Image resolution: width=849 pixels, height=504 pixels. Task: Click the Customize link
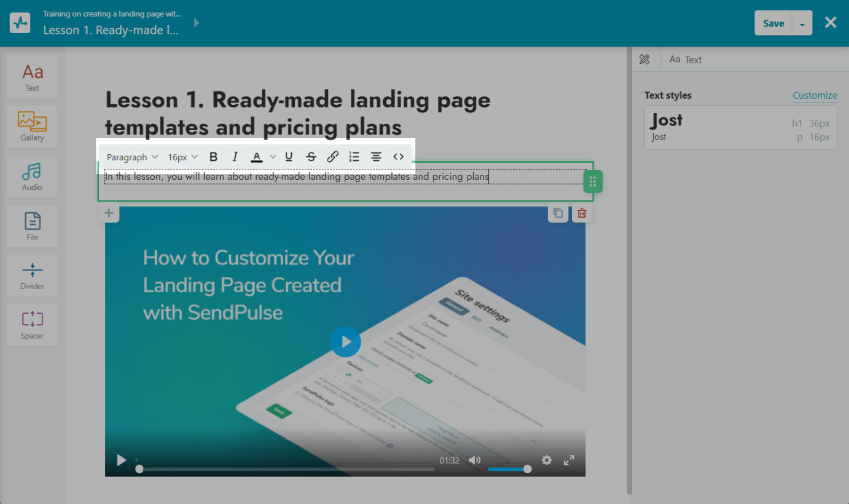point(815,95)
